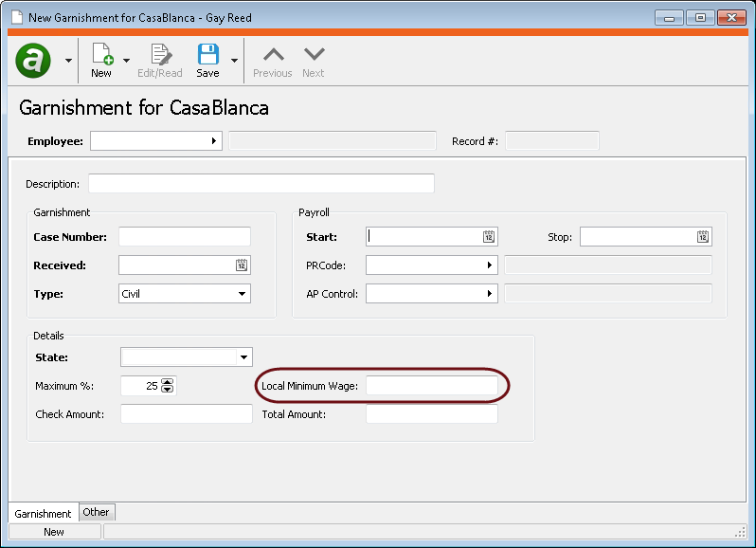This screenshot has width=756, height=548.
Task: Click the green application logo icon
Action: click(34, 61)
